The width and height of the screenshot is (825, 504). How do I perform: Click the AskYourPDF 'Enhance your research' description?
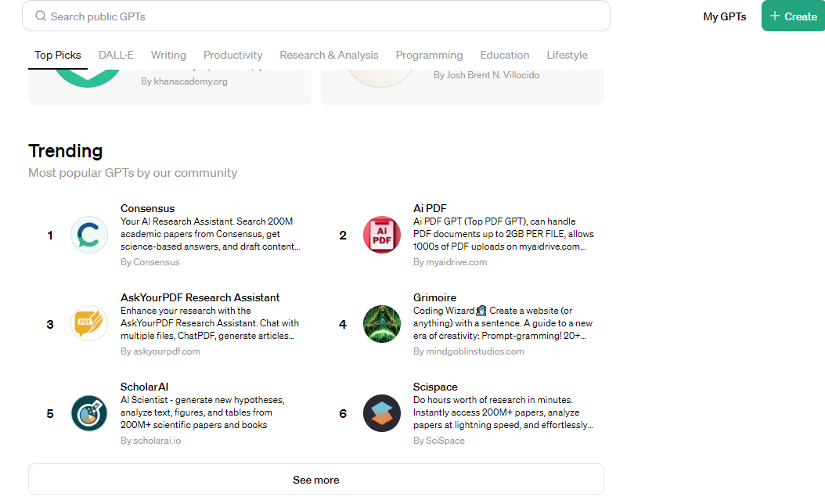point(210,323)
